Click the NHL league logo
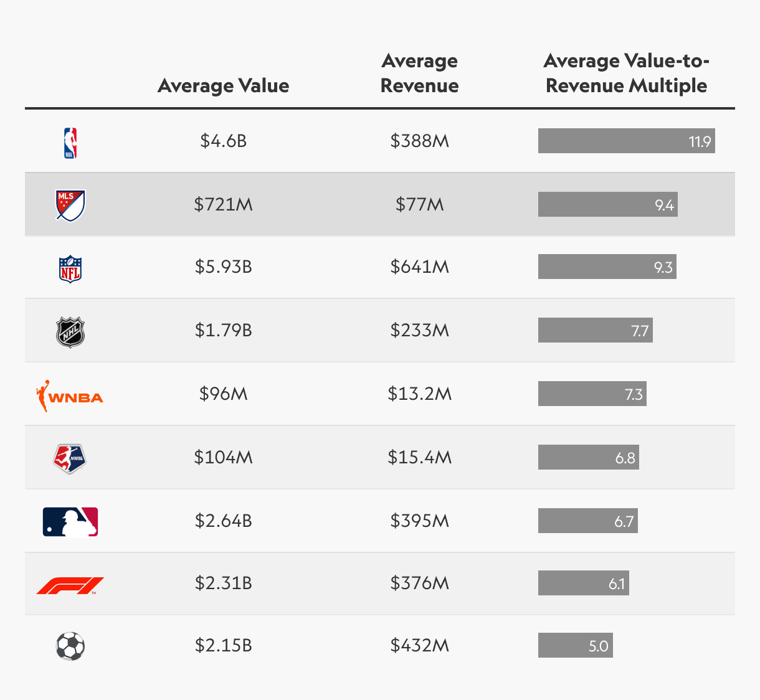Viewport: 760px width, 700px height. (70, 332)
